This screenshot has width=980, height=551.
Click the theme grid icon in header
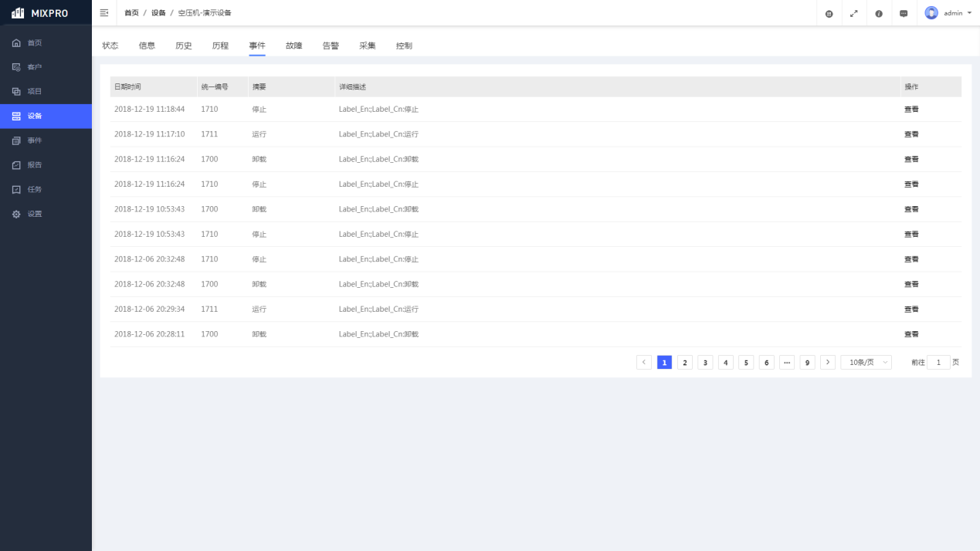(x=829, y=14)
